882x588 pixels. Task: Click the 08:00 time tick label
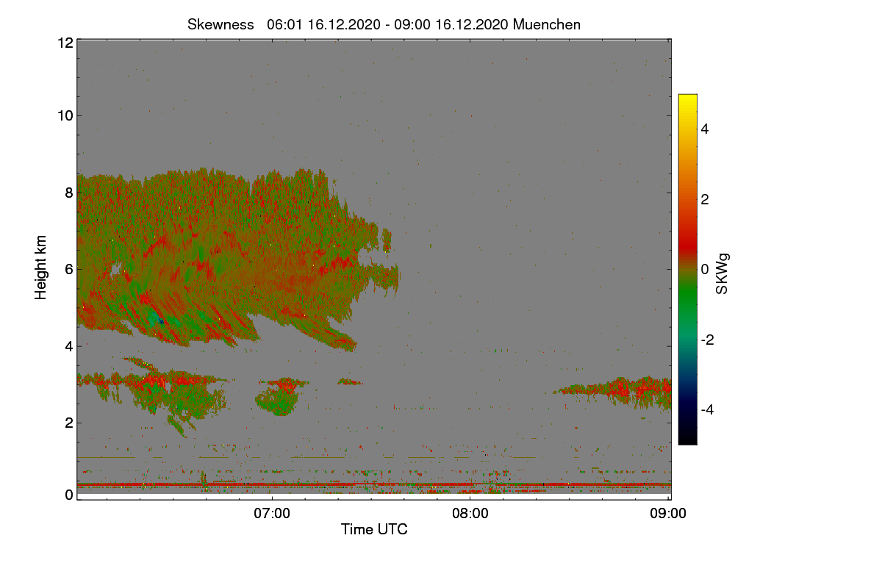(470, 514)
